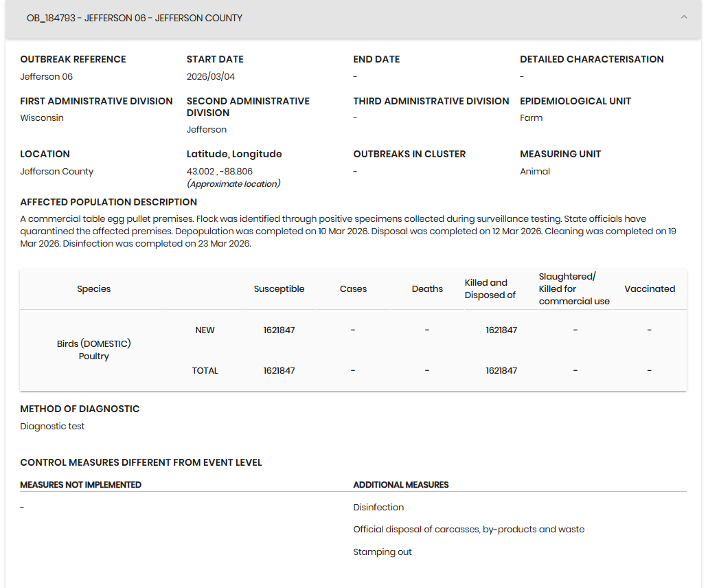Screen dimensions: 708x588
Task: Select the Birds (DOMESTIC) Poultry species cell
Action: [x=94, y=350]
